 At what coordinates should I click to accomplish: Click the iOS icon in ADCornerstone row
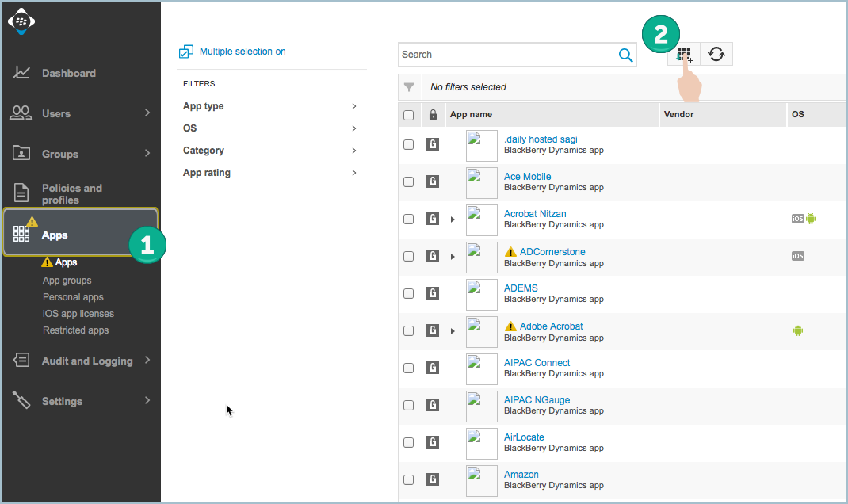(798, 256)
